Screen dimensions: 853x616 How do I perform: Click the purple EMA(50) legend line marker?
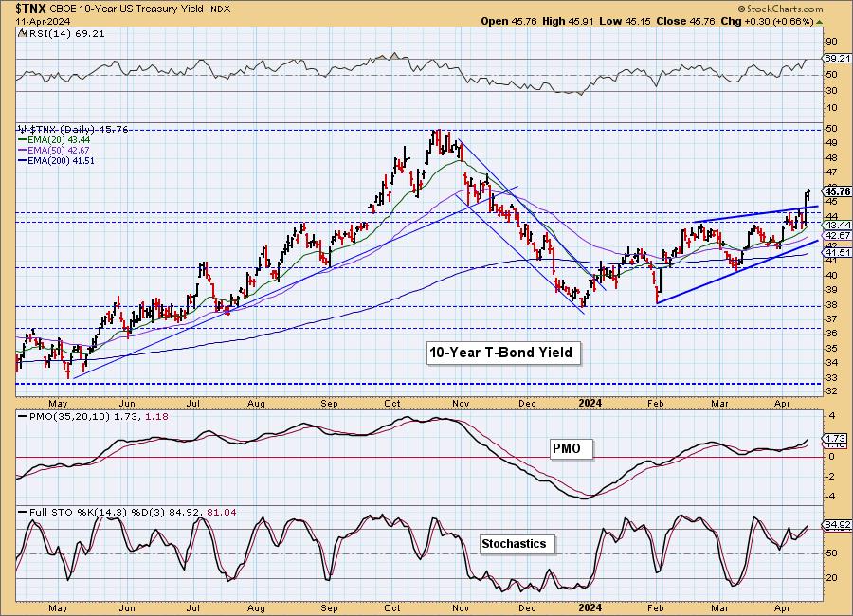click(23, 150)
